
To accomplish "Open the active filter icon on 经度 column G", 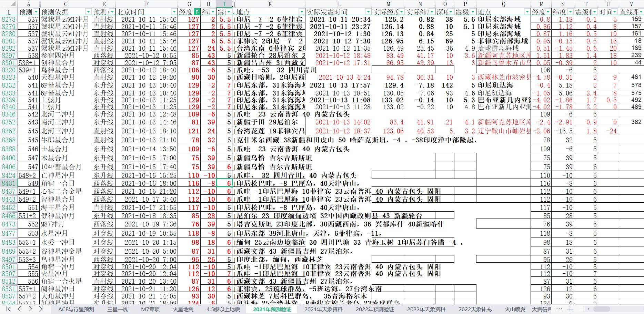I will click(x=197, y=12).
